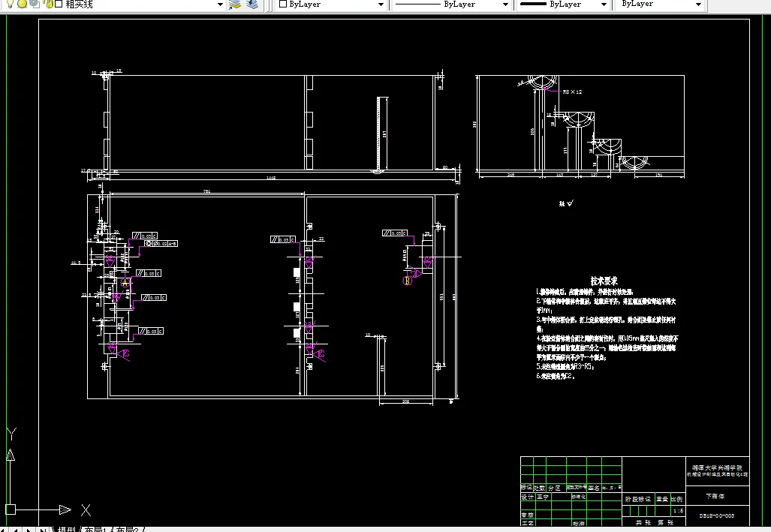771x532 pixels.
Task: Click the M8×12 leader annotation text
Action: [x=572, y=92]
